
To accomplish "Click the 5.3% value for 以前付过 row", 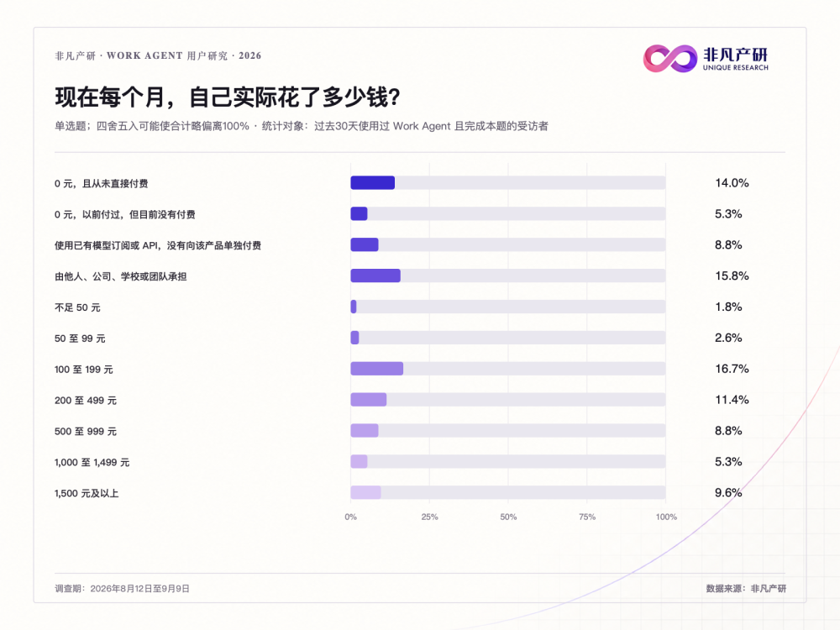I will pos(728,214).
